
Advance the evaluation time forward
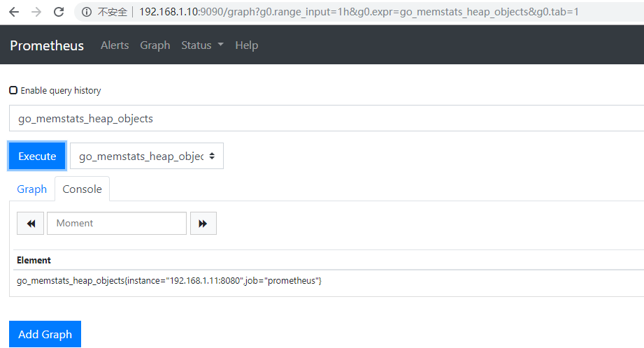coord(203,223)
